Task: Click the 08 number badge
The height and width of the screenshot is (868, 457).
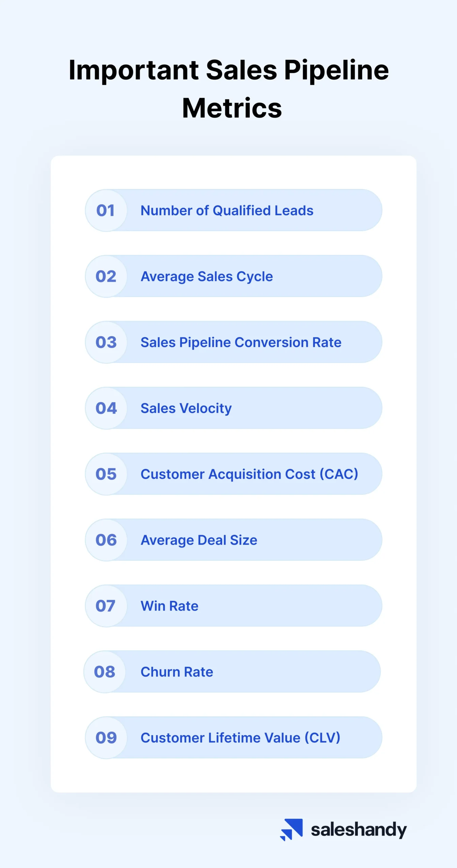Action: click(x=105, y=672)
